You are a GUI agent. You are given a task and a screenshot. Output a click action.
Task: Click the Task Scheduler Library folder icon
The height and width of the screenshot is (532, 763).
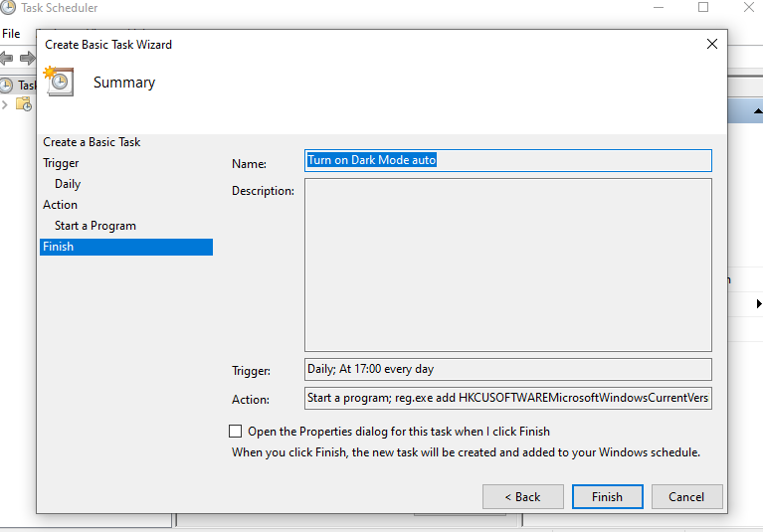tap(23, 104)
